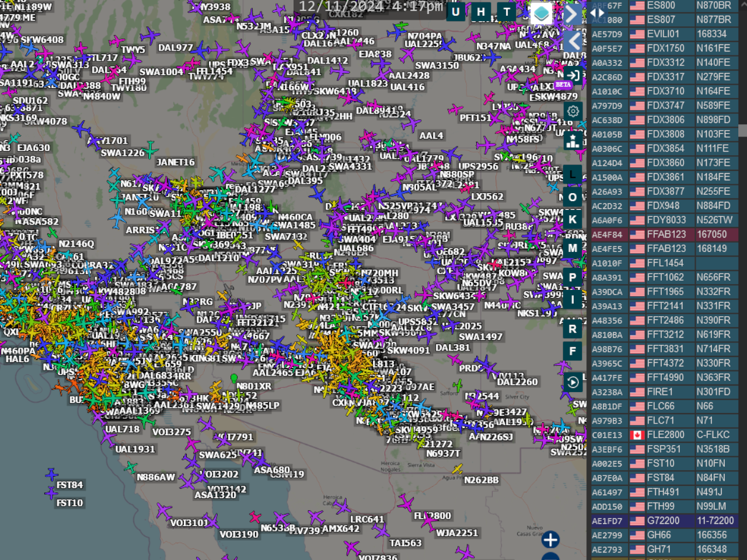Click the TAI563 aircraft label on the map
Screen dimensions: 747x560
pyautogui.click(x=406, y=543)
